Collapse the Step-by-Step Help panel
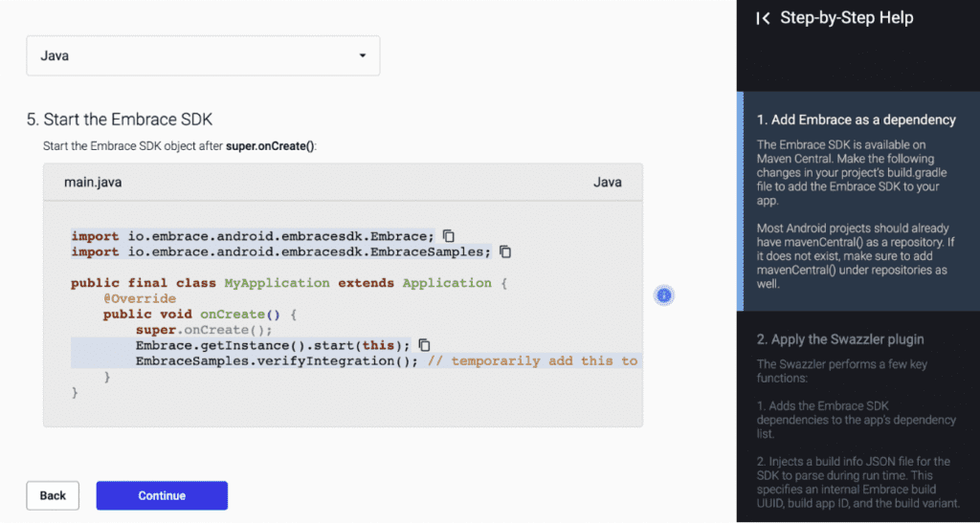This screenshot has width=980, height=523. tap(763, 18)
